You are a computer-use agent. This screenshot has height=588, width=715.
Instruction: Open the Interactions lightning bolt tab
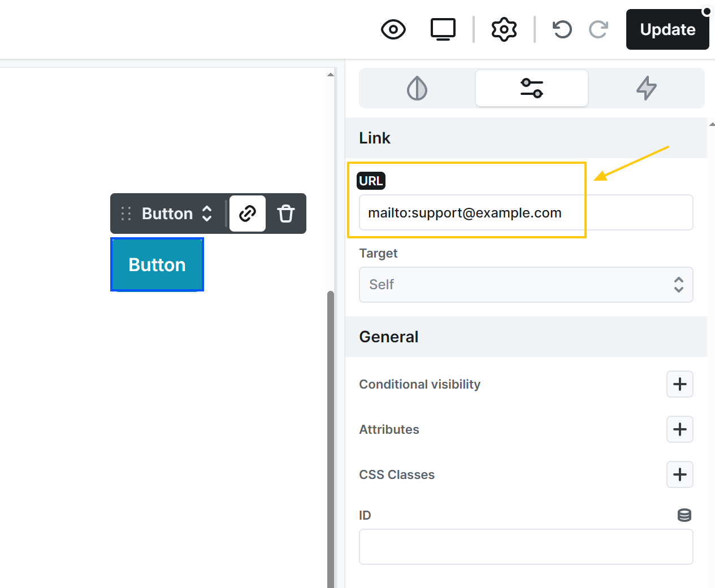point(647,88)
